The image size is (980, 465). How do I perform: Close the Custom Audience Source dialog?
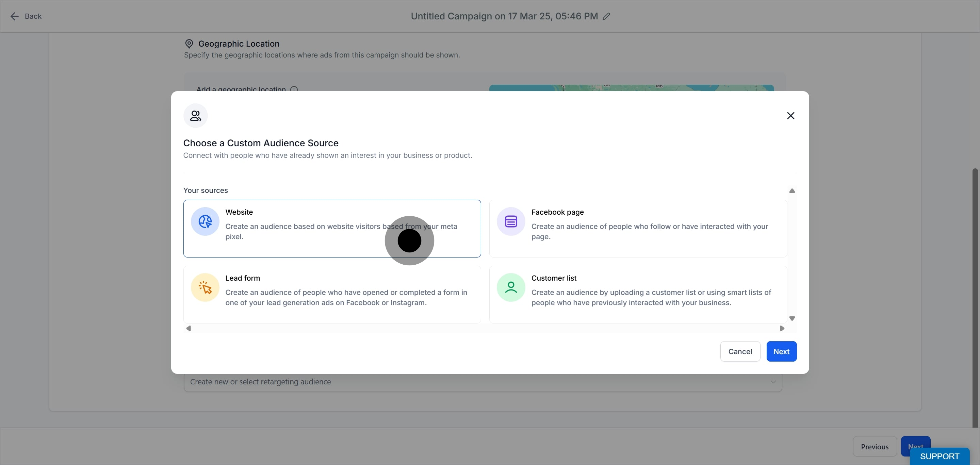click(790, 116)
